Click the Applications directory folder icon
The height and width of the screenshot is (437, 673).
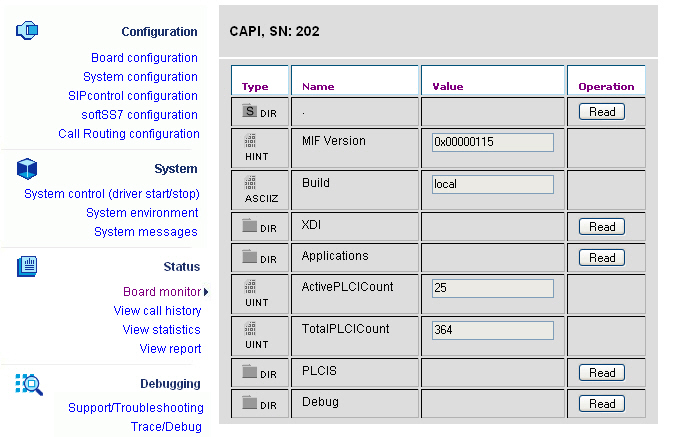250,257
